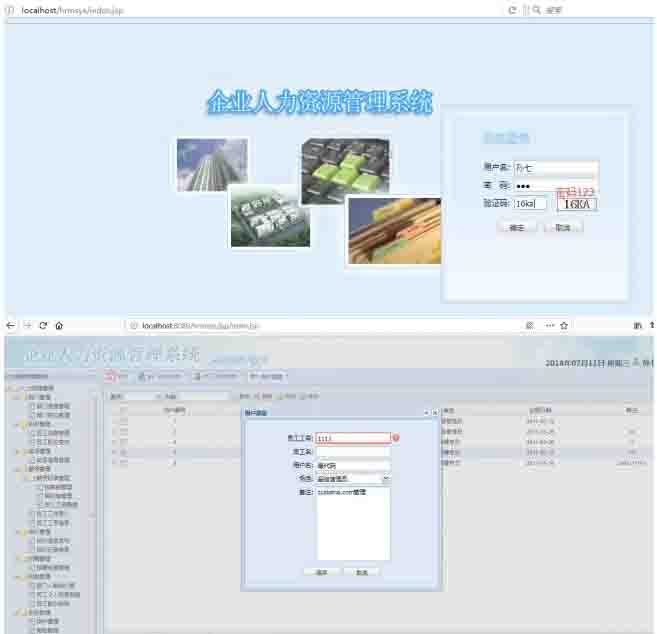
Task: Click the browser back arrow
Action: point(10,326)
